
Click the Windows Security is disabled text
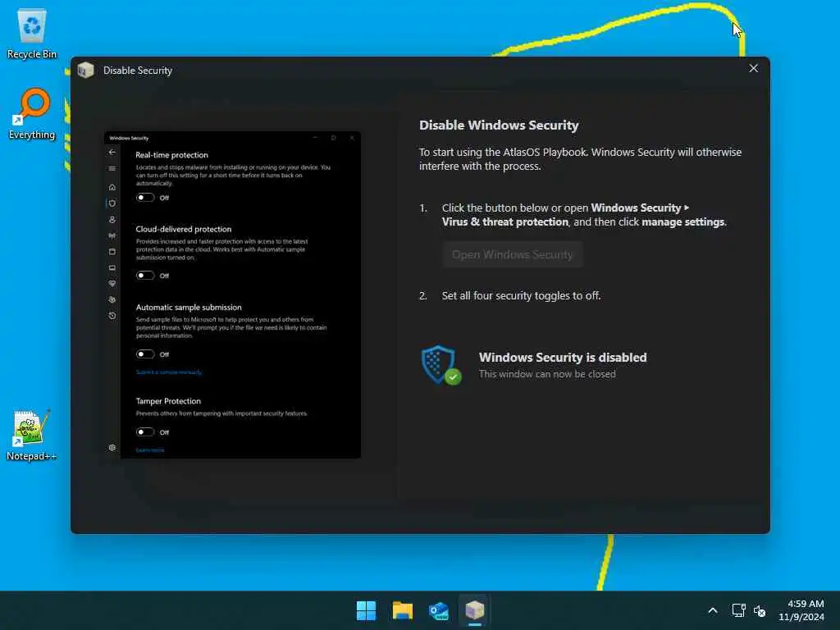pyautogui.click(x=563, y=358)
